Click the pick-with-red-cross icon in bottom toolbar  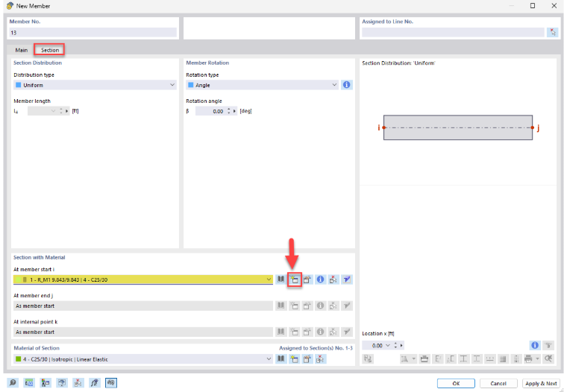[x=78, y=382]
